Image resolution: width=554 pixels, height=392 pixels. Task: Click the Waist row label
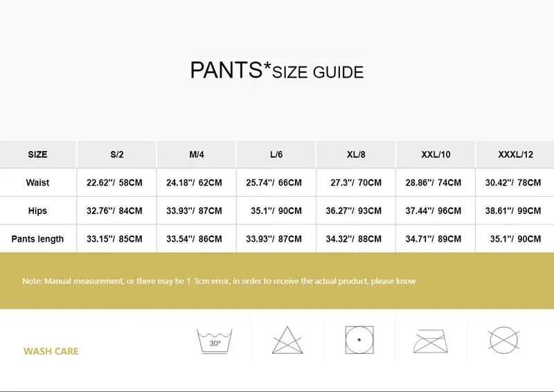click(x=38, y=183)
